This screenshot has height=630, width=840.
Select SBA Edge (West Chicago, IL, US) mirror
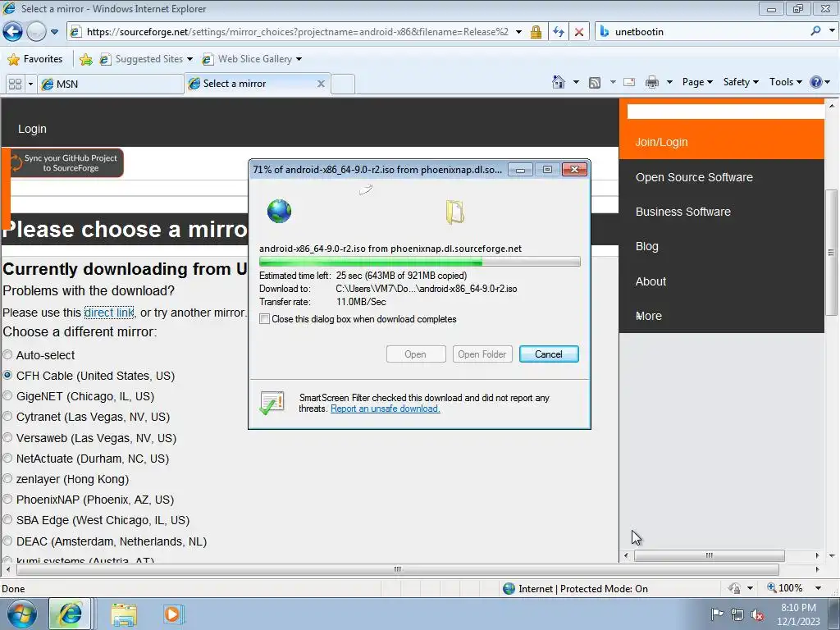[7, 519]
